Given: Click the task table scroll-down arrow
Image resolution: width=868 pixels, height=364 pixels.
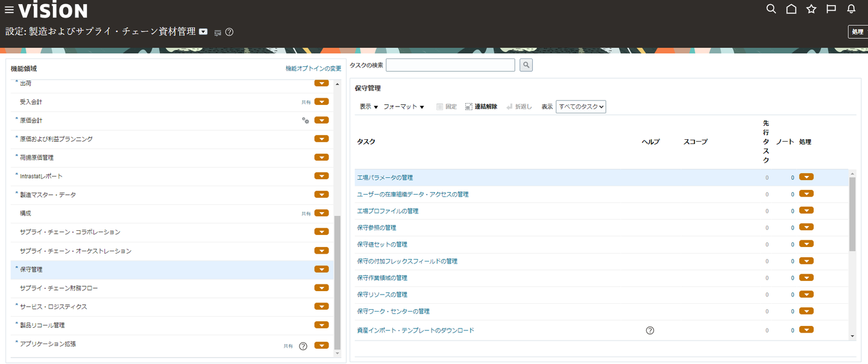Looking at the screenshot, I should [x=852, y=336].
